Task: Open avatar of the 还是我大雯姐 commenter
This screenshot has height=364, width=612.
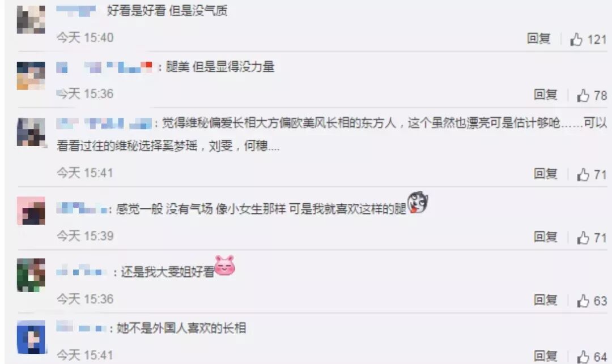Action: point(31,275)
